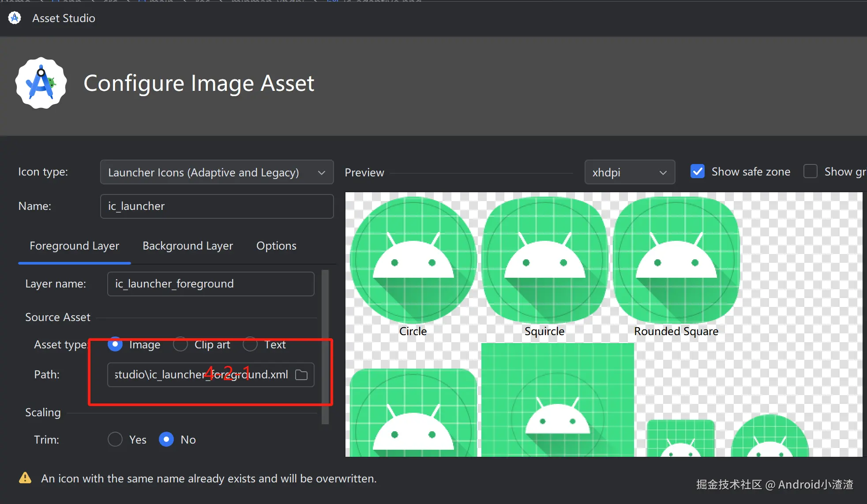867x504 pixels.
Task: Open the xhdpi density dropdown
Action: click(629, 172)
